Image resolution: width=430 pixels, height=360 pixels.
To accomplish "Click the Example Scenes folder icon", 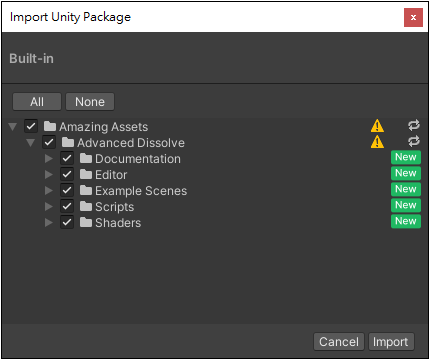I will coord(86,190).
